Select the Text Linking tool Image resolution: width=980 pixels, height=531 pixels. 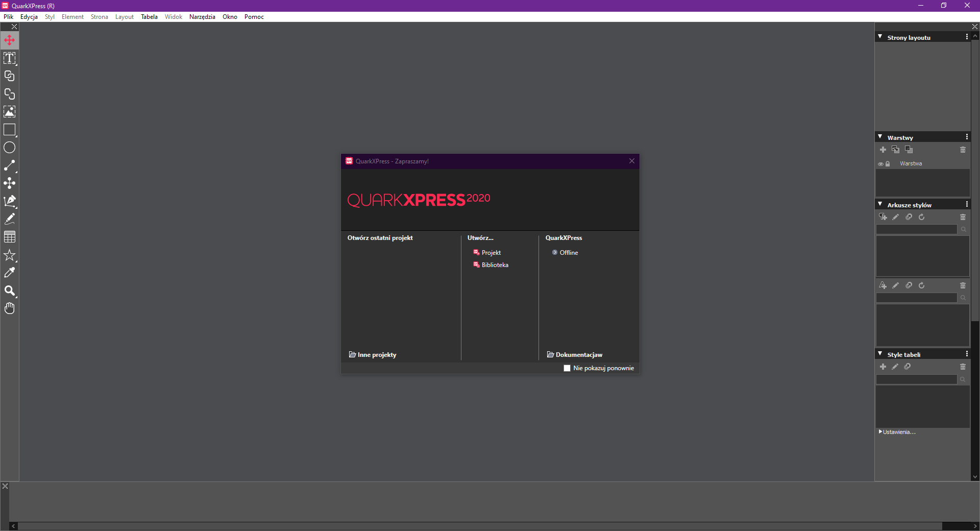coord(10,76)
